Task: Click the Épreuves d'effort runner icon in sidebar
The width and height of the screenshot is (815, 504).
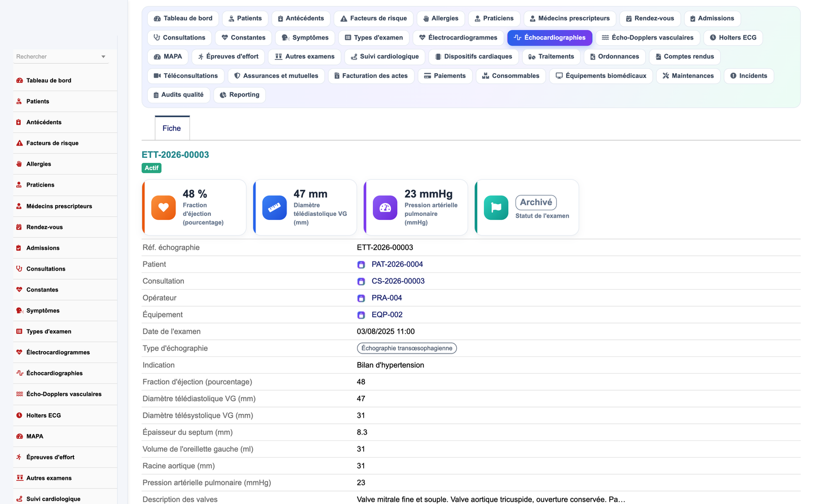Action: (x=19, y=457)
